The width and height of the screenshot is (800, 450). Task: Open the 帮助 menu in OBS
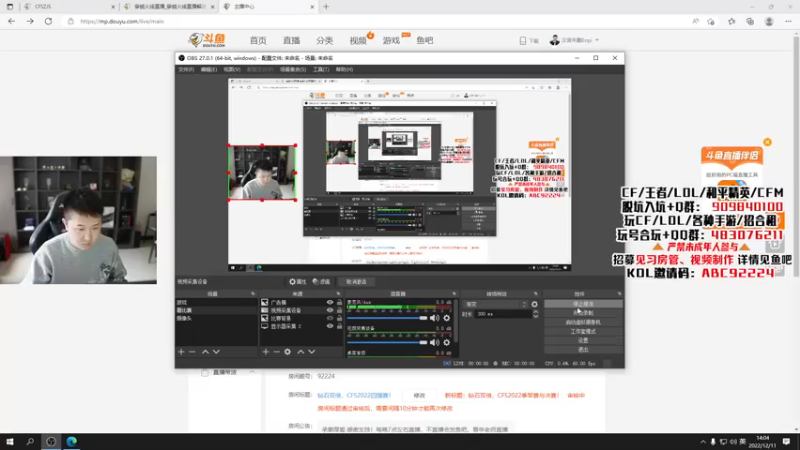(344, 69)
